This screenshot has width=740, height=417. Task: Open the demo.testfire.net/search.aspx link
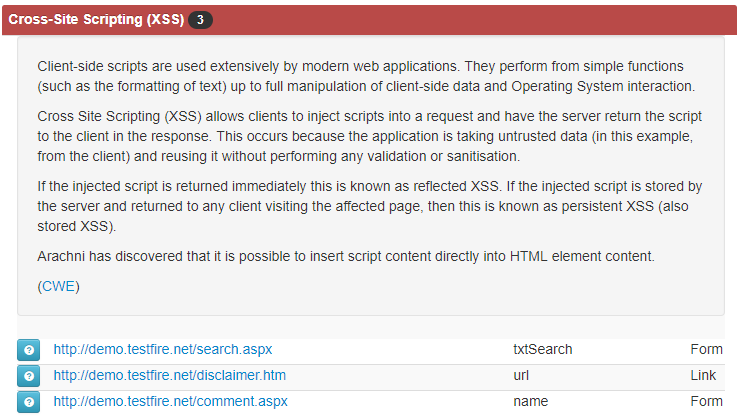[x=163, y=350]
